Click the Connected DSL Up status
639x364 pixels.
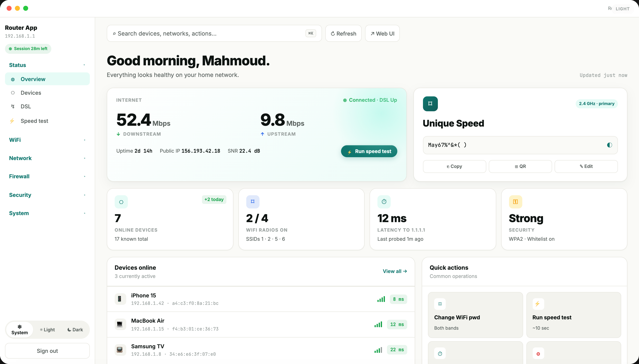pos(370,100)
